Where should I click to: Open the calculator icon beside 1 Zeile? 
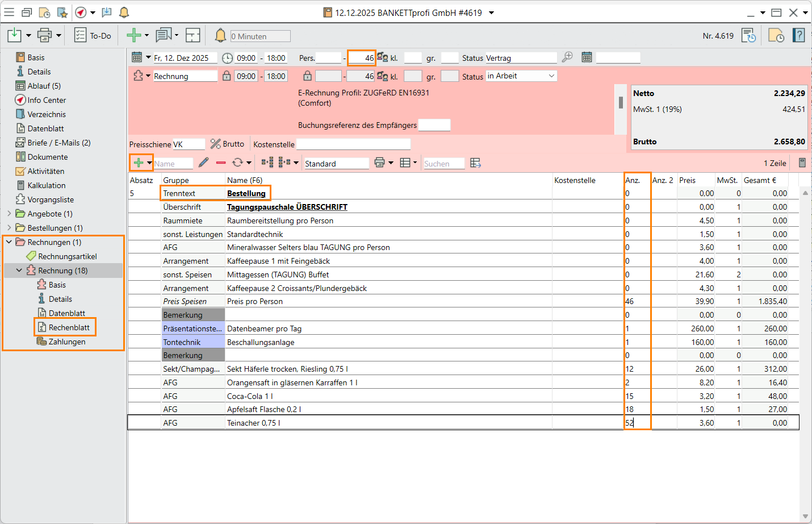[x=802, y=163]
